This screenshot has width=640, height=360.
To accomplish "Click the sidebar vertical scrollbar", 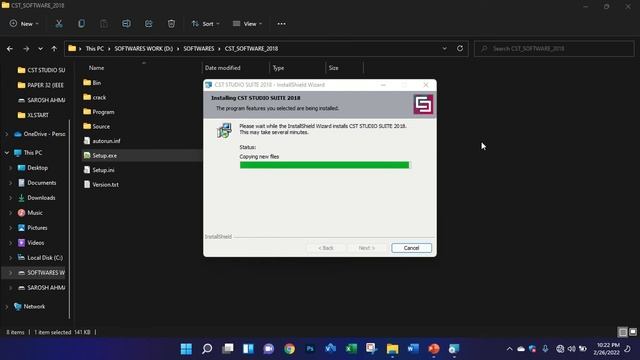I will tap(69, 218).
